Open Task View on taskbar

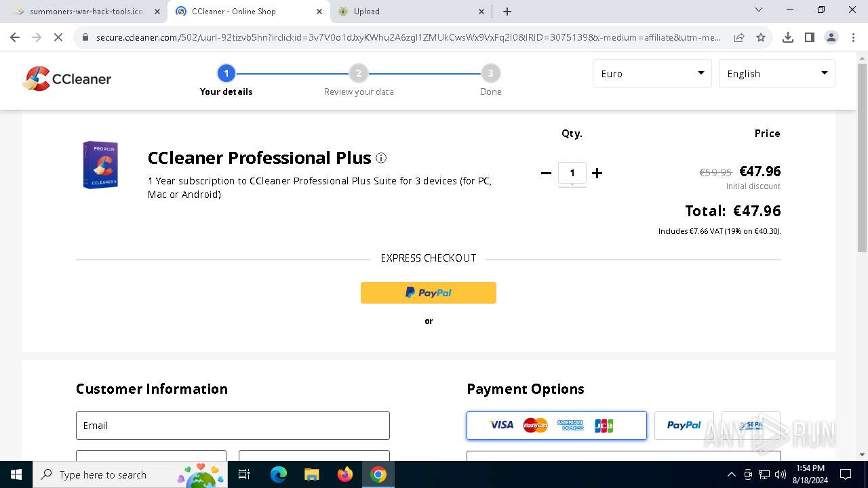click(x=245, y=474)
